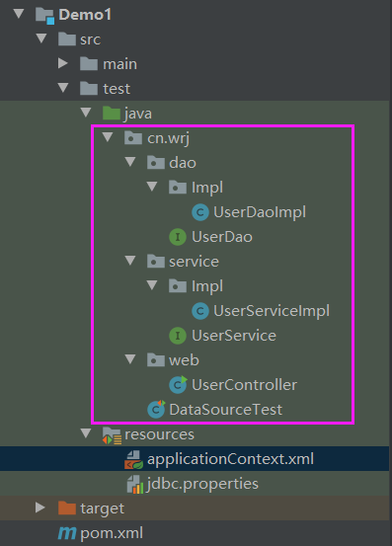Viewport: 392px width, 546px height.
Task: Collapse the service package arrow
Action: [x=130, y=261]
